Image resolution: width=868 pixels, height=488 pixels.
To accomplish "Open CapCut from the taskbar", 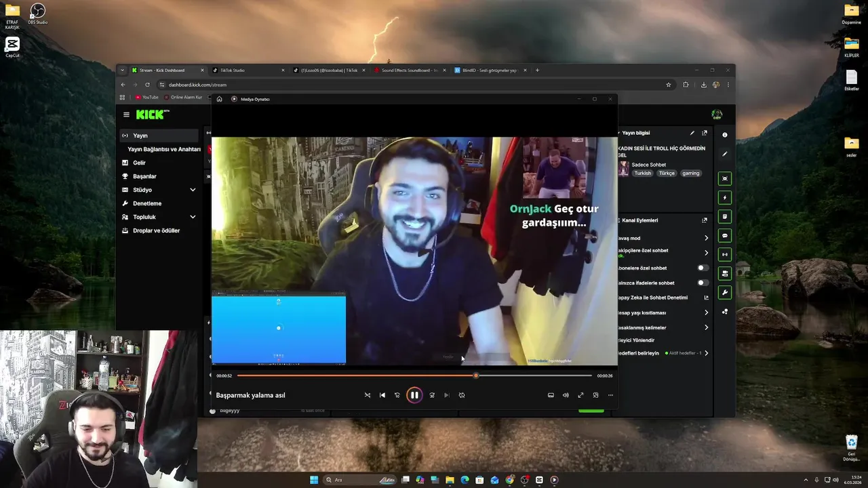I will point(539,480).
